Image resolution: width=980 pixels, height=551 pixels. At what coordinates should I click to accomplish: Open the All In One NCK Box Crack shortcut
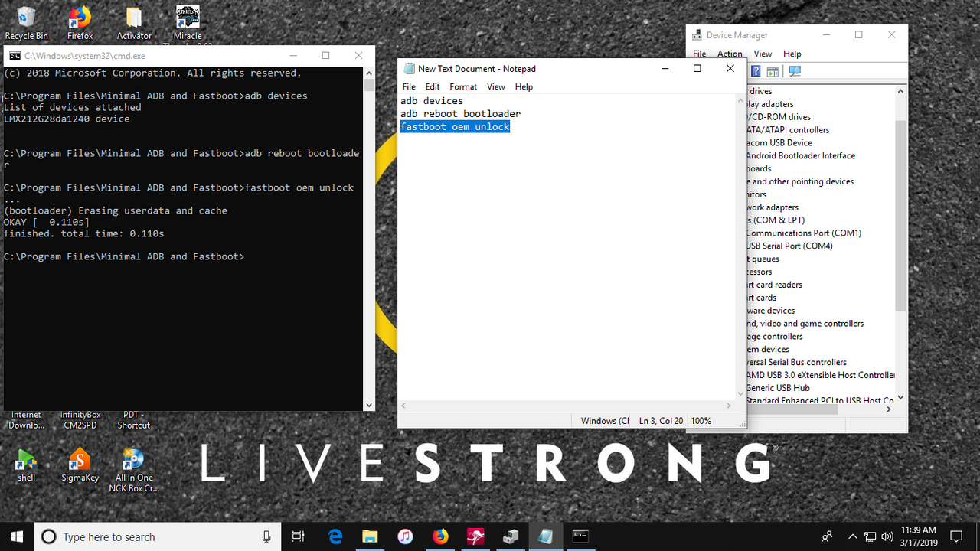(x=133, y=465)
